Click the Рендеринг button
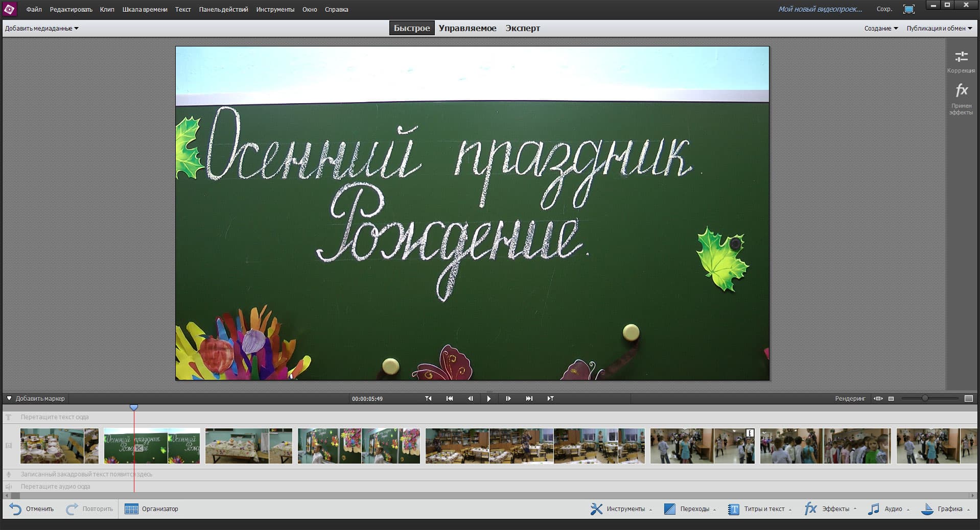980x530 pixels. (850, 399)
